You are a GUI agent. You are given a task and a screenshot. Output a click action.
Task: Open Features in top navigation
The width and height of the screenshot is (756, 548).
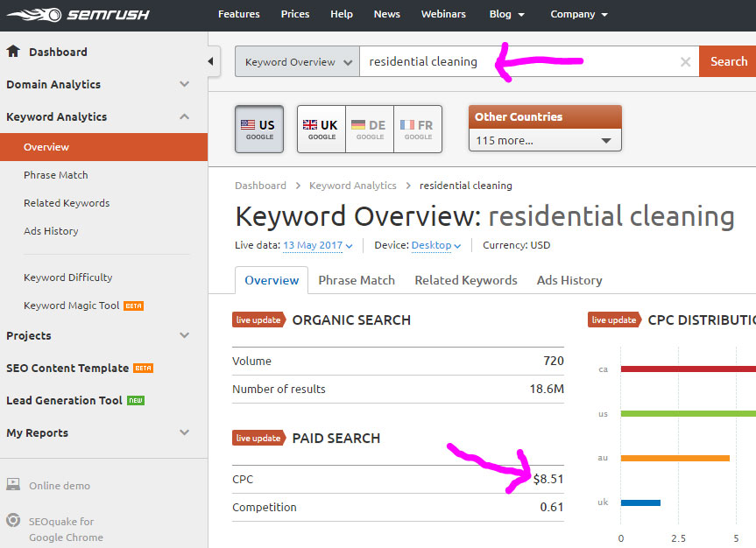click(x=238, y=15)
